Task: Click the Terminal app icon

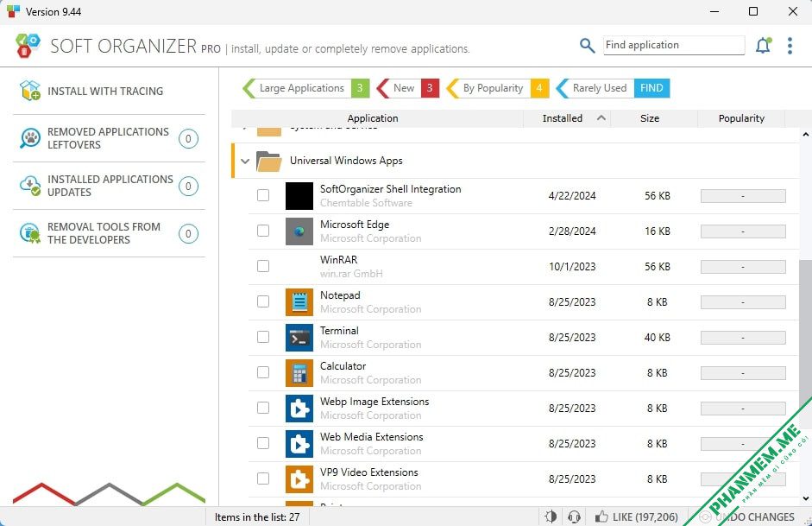Action: click(x=299, y=338)
